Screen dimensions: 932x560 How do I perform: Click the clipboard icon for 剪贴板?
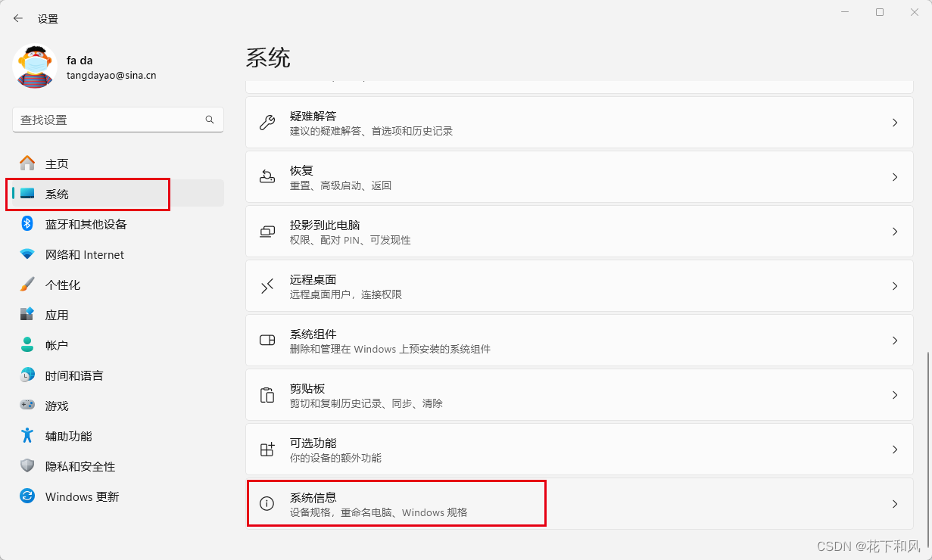point(267,395)
